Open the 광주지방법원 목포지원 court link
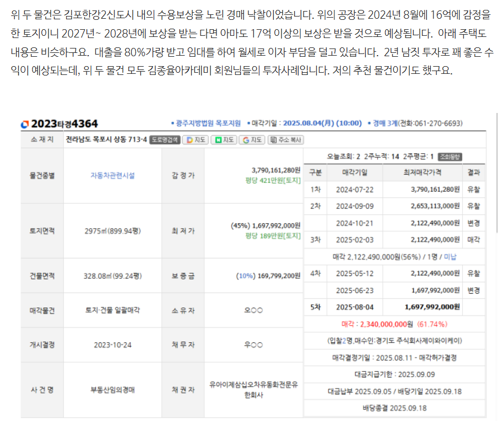Screen dimensions: 504x421 tap(205, 123)
